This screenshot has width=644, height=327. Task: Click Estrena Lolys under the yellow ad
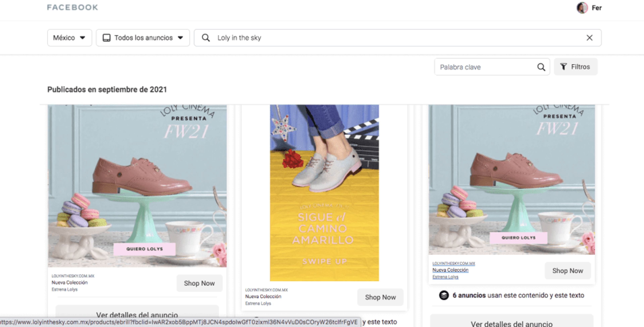tap(258, 304)
